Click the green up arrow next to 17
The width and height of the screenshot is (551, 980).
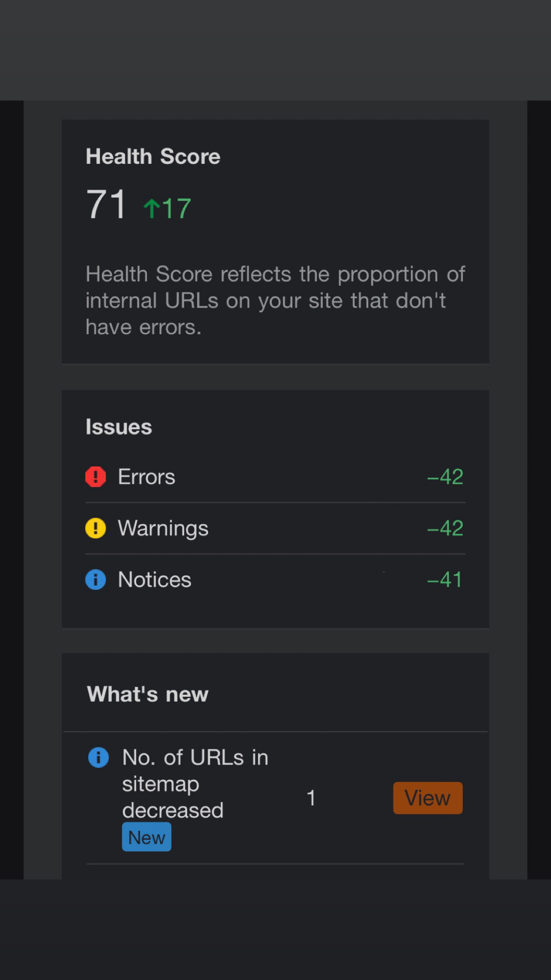pyautogui.click(x=152, y=208)
